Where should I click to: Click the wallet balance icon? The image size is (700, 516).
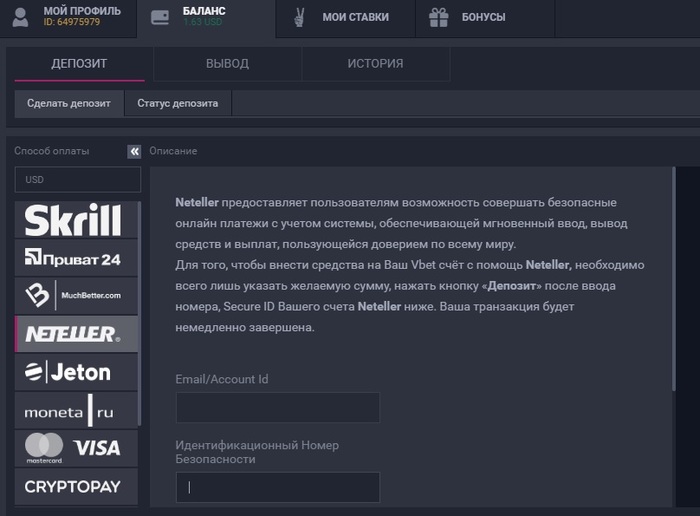[x=160, y=17]
